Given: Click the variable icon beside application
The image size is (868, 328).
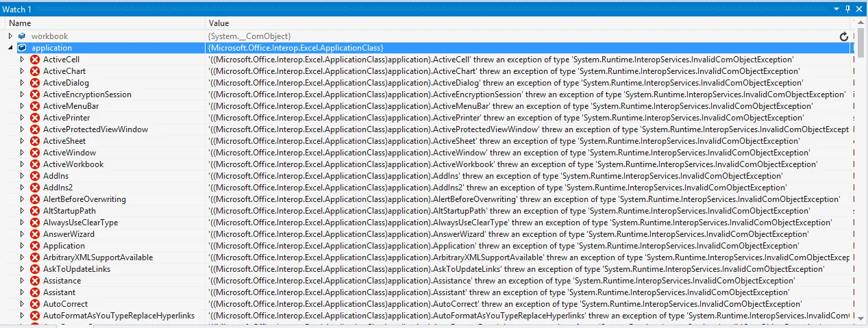Looking at the screenshot, I should [23, 48].
